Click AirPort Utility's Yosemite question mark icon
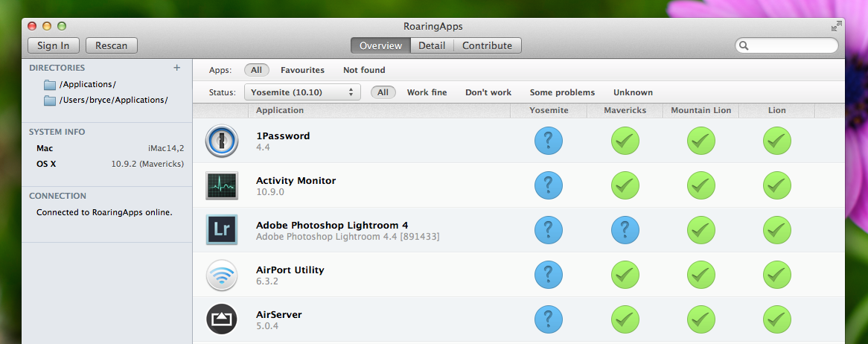 [x=549, y=275]
